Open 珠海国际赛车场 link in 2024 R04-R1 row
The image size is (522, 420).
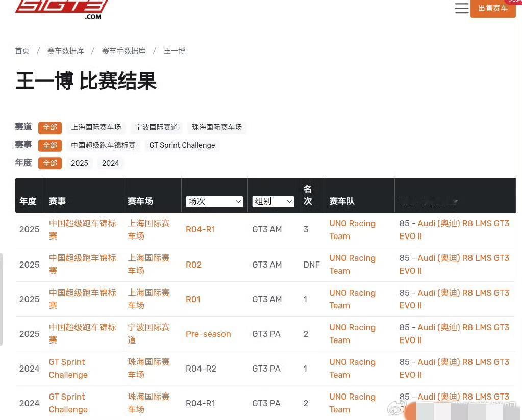149,403
